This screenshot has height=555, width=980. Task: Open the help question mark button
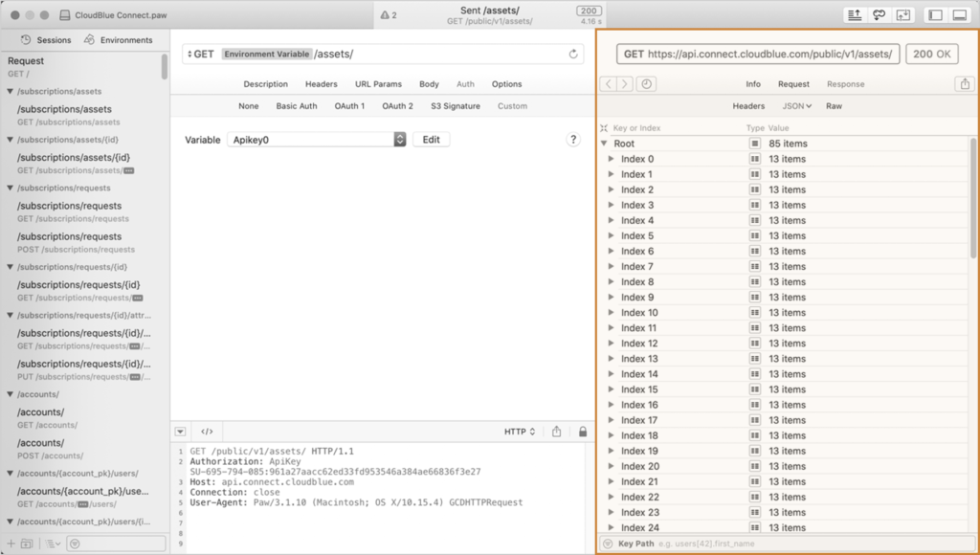tap(573, 140)
